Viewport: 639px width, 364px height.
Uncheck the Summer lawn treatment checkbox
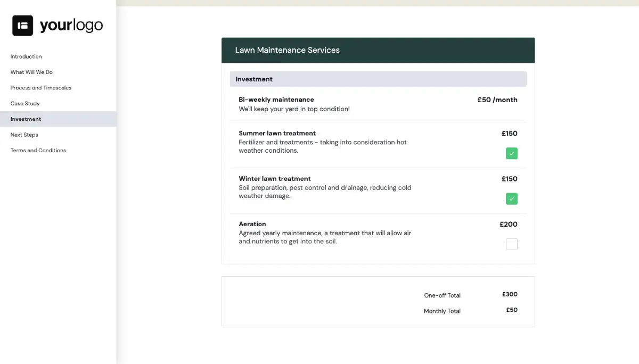click(x=511, y=153)
